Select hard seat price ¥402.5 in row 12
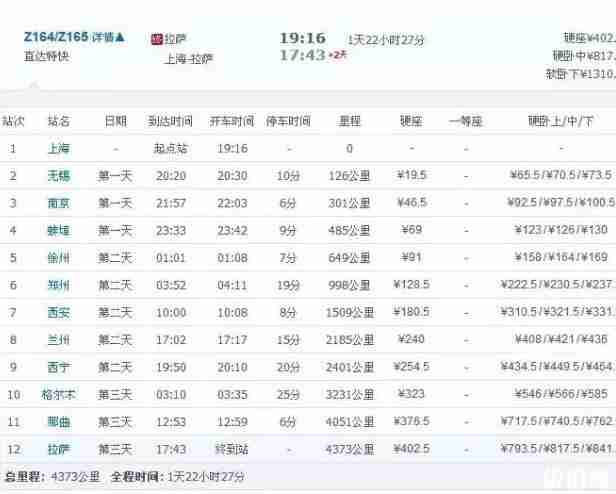616x494 pixels. point(412,449)
